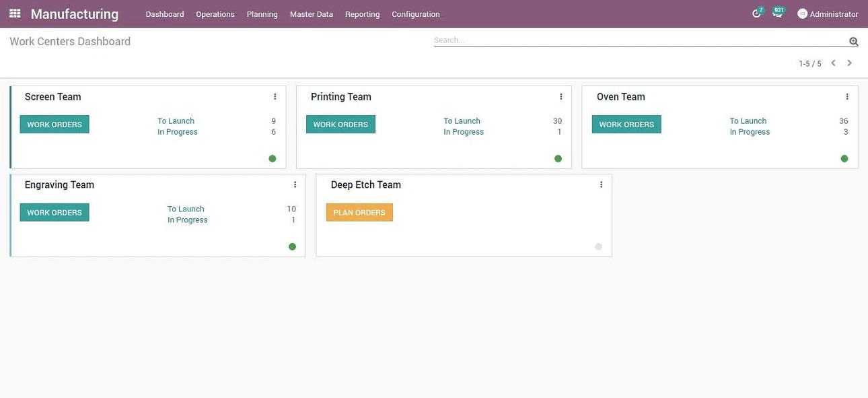Click Screen Team green status dot
This screenshot has width=868, height=398.
(x=273, y=159)
